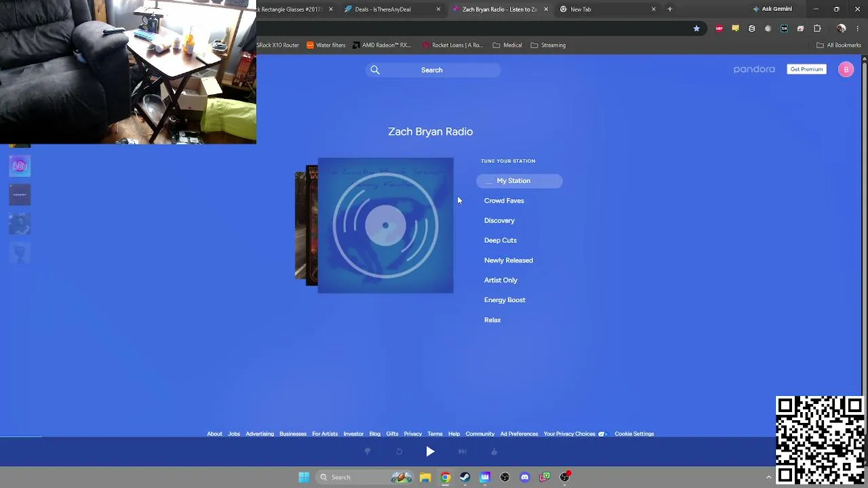868x488 pixels.
Task: Select My Station tuning mode
Action: (x=519, y=181)
